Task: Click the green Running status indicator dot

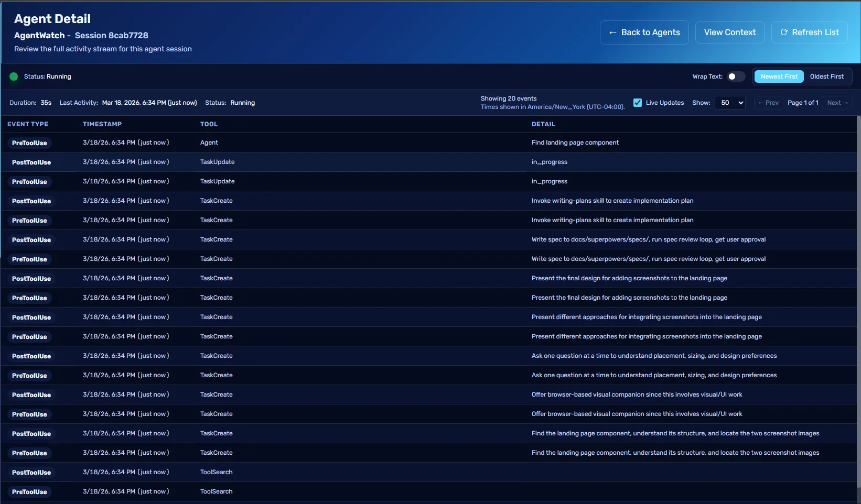Action: click(14, 76)
